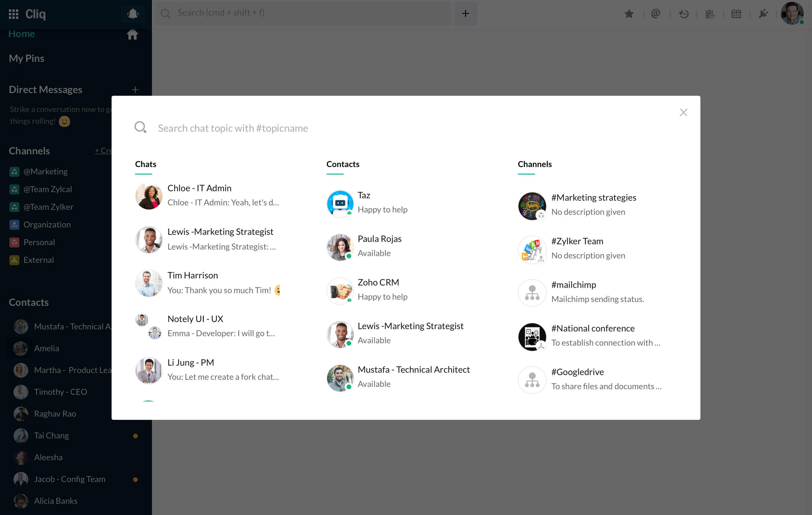Image resolution: width=812 pixels, height=515 pixels.
Task: Add a new direct message with plus
Action: click(x=135, y=90)
